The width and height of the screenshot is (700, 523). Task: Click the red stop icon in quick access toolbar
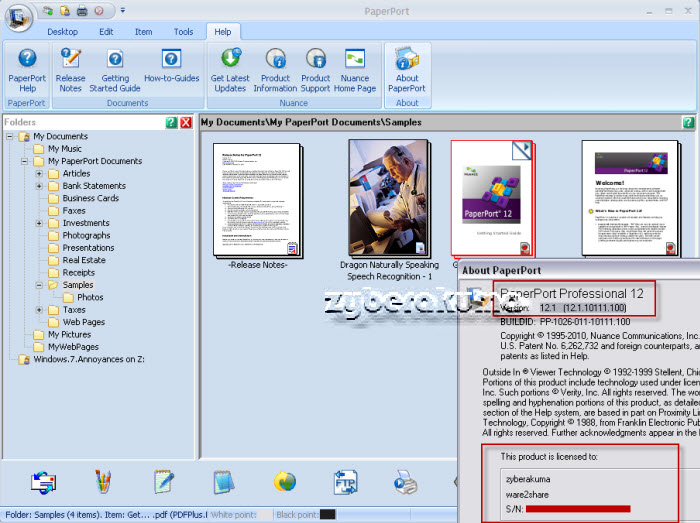[x=99, y=11]
